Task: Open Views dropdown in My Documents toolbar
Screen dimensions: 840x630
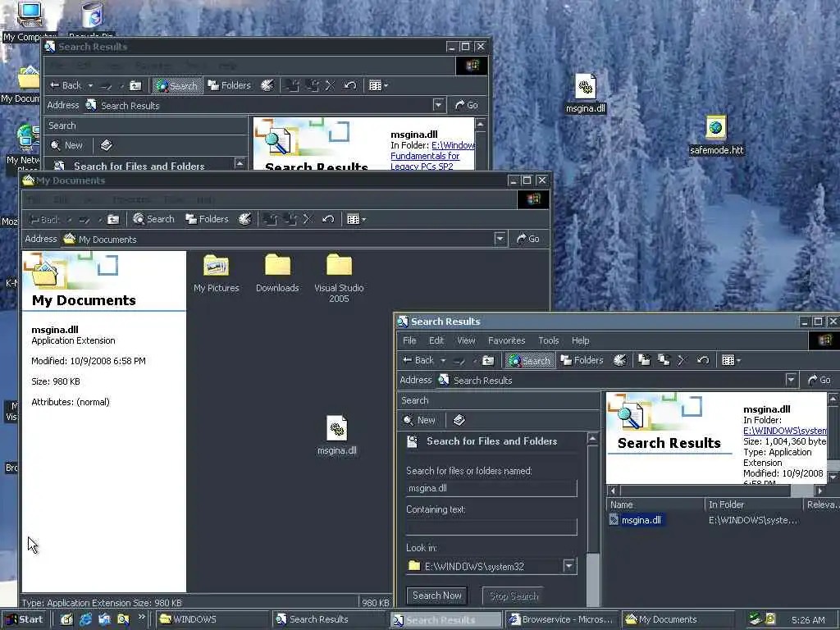Action: [x=356, y=219]
